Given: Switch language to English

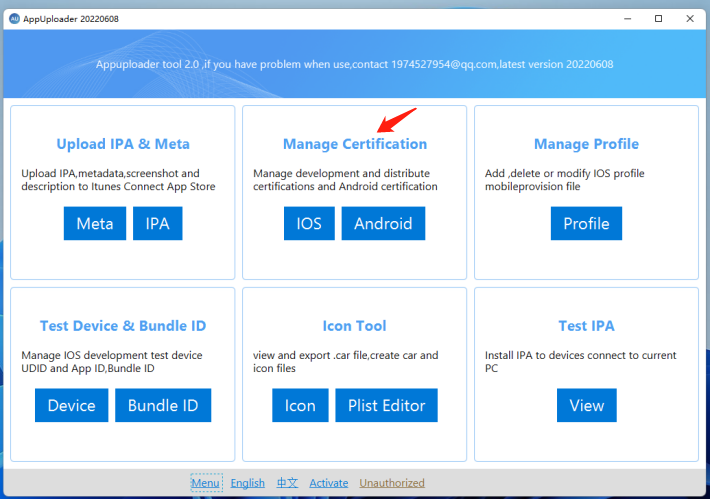Looking at the screenshot, I should (248, 483).
